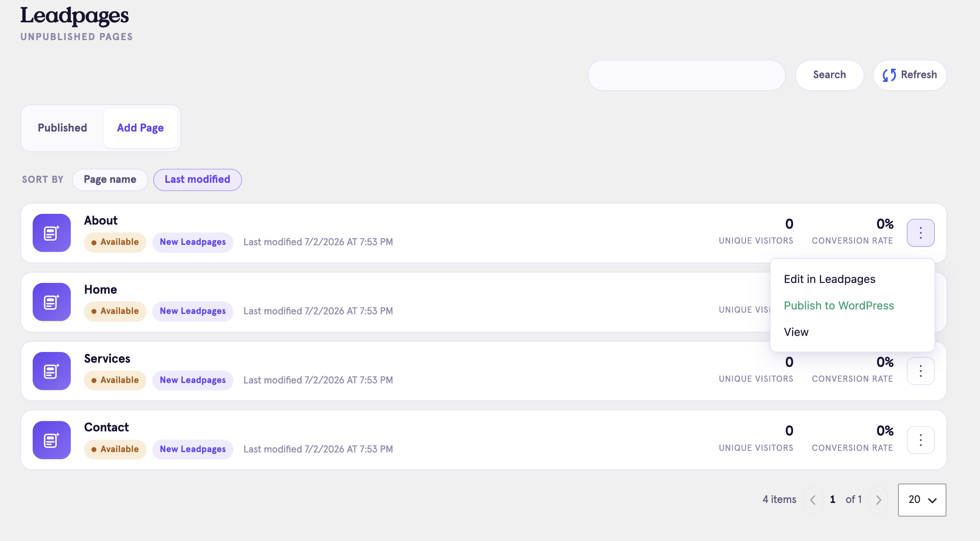Screen dimensions: 980x541
Task: Click the Contact page title
Action: [x=106, y=427]
